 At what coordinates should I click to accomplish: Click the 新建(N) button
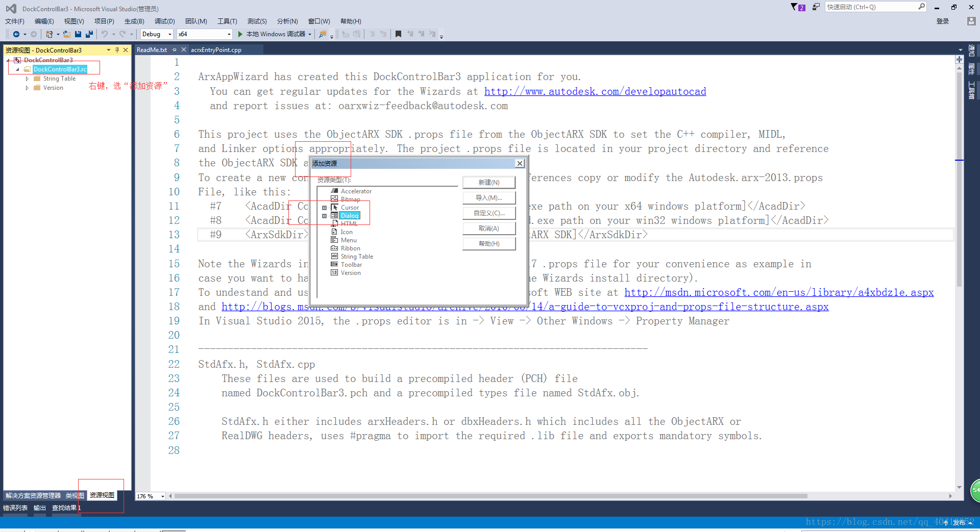click(489, 182)
